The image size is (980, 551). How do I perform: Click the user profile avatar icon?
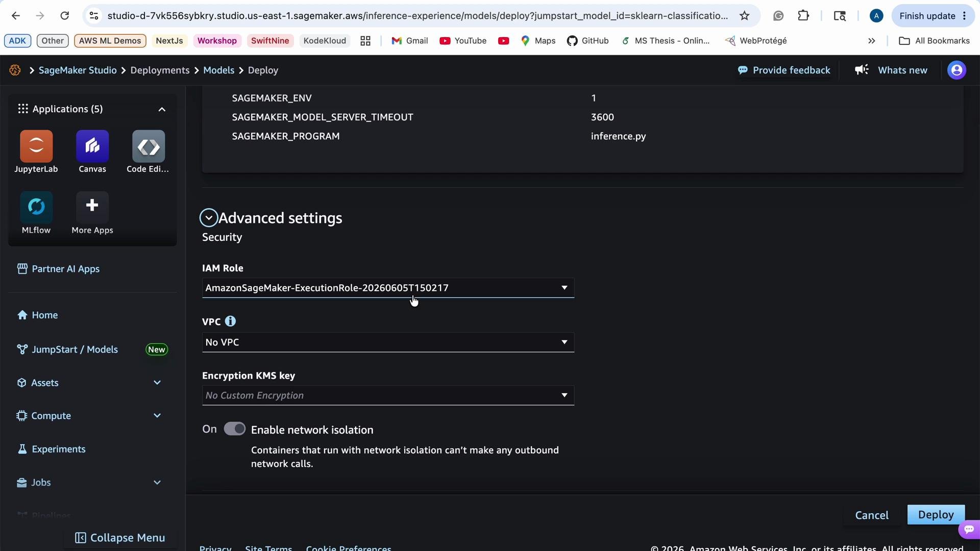[957, 70]
